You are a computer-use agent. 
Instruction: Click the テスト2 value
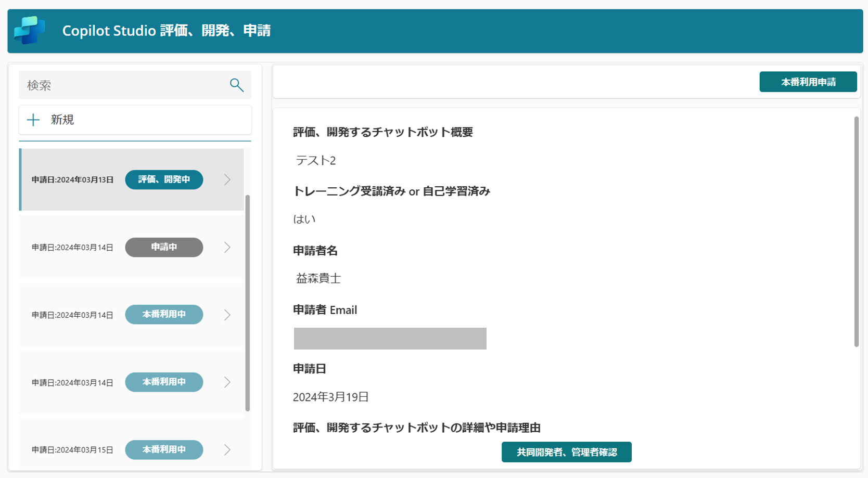(316, 160)
